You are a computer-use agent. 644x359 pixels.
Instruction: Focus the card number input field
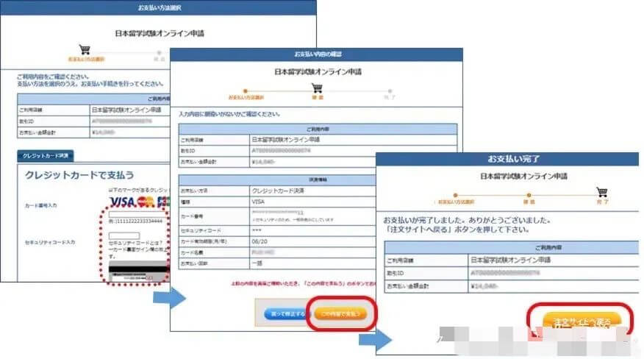click(139, 215)
